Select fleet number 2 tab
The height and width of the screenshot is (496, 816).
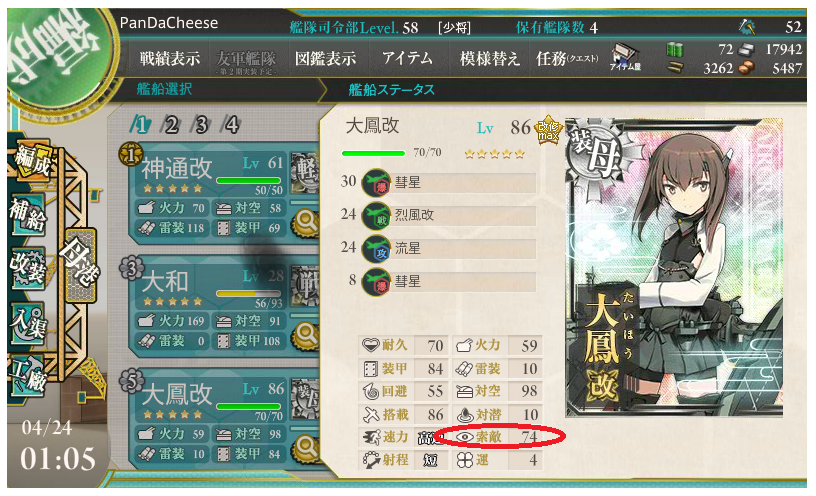click(x=171, y=125)
